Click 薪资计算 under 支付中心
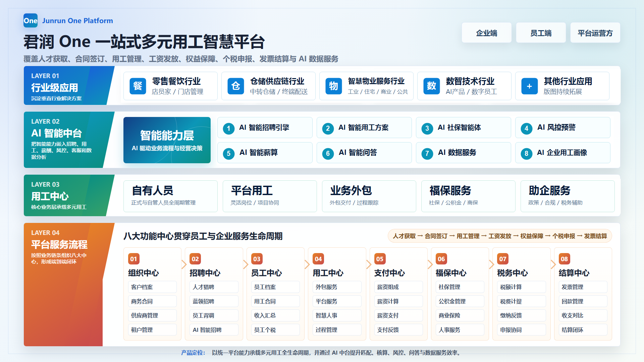644x362 pixels. (x=398, y=301)
